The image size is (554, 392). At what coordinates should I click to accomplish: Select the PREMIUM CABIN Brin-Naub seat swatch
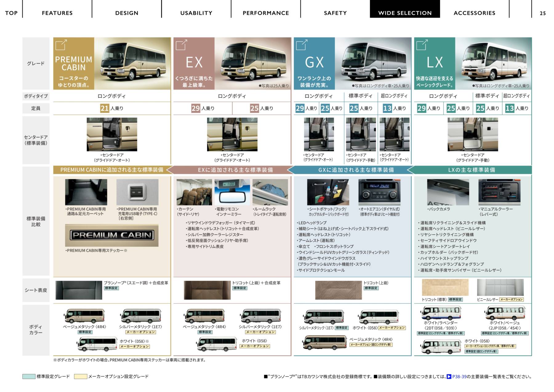79,290
